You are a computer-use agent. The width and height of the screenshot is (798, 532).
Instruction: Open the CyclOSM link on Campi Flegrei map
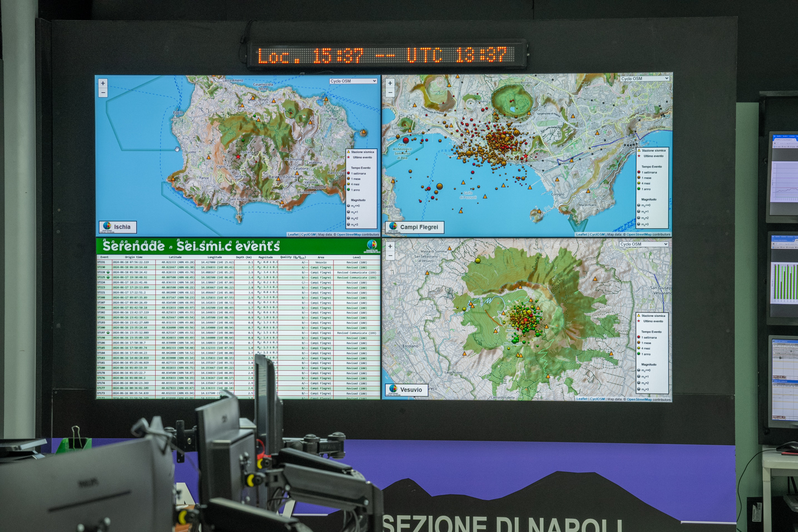click(597, 235)
